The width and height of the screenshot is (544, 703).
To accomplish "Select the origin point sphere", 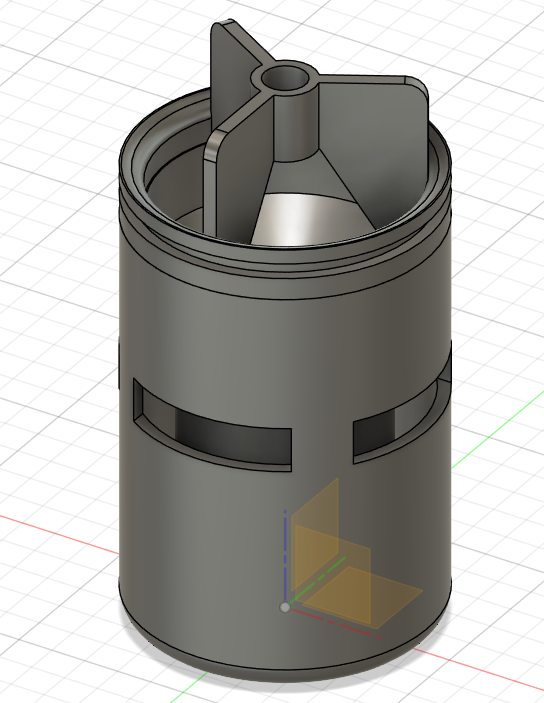I will [x=285, y=607].
